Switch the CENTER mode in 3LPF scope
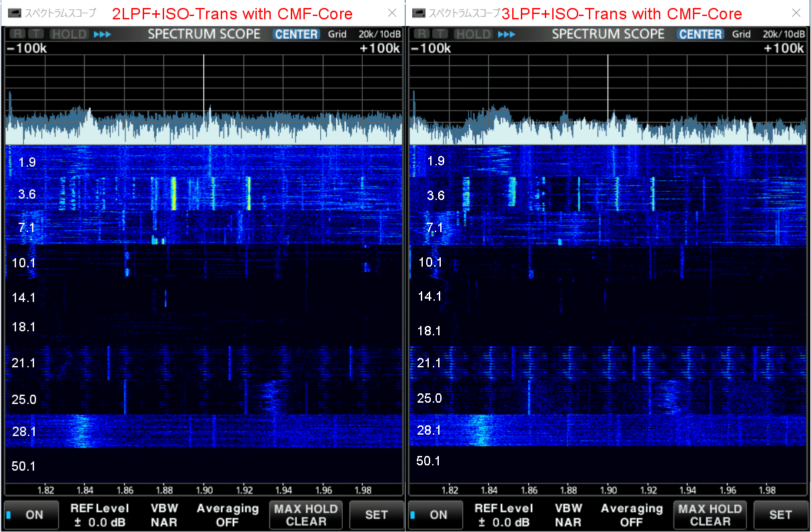This screenshot has height=532, width=811. [x=700, y=35]
